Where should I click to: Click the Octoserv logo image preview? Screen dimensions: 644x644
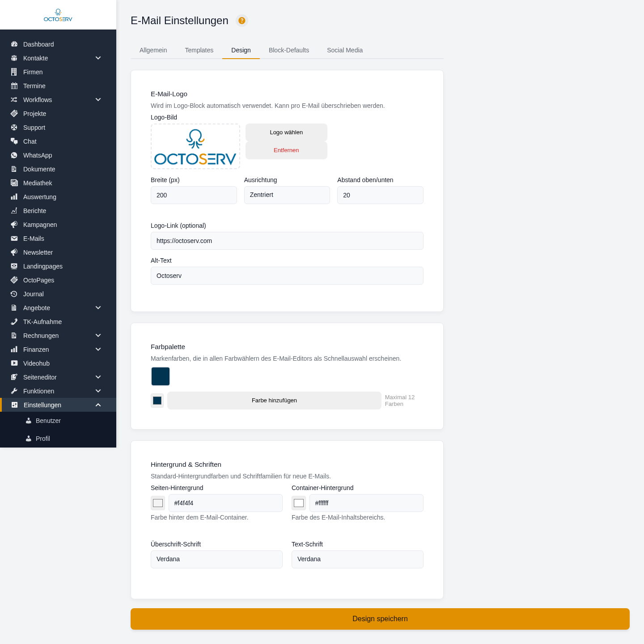195,146
